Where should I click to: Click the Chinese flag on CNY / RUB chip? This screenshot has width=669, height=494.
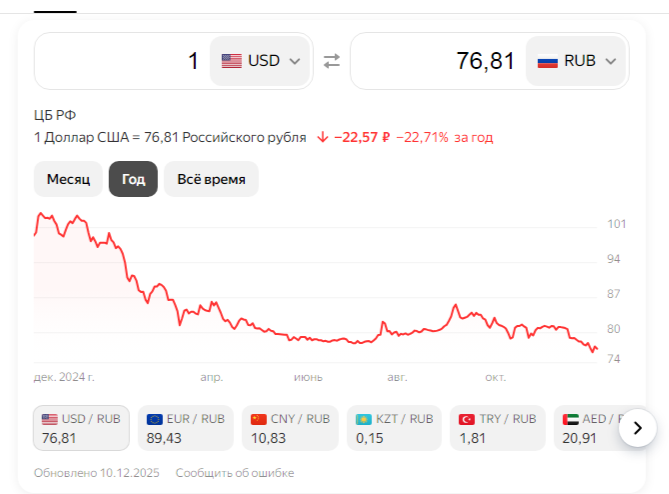(259, 419)
